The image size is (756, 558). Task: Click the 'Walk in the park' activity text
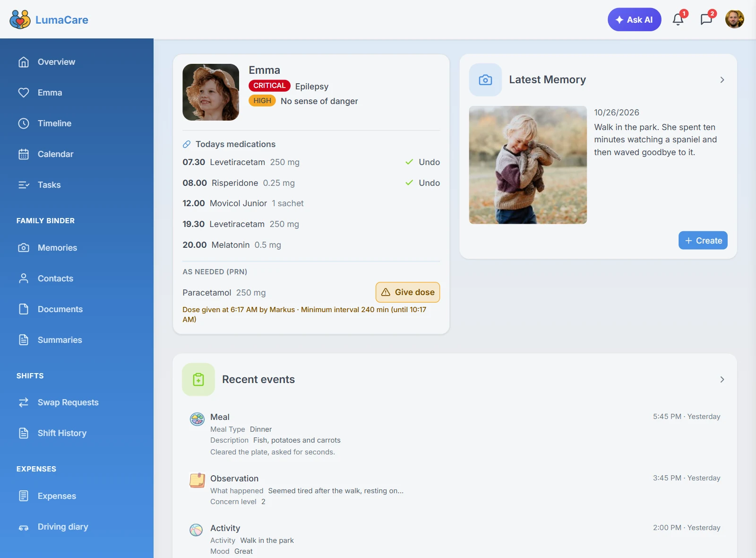point(267,541)
